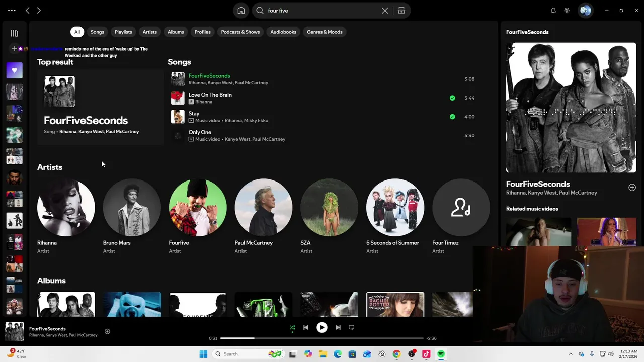Open Spotify taskbar icon
Image resolution: width=644 pixels, height=362 pixels.
tap(441, 354)
